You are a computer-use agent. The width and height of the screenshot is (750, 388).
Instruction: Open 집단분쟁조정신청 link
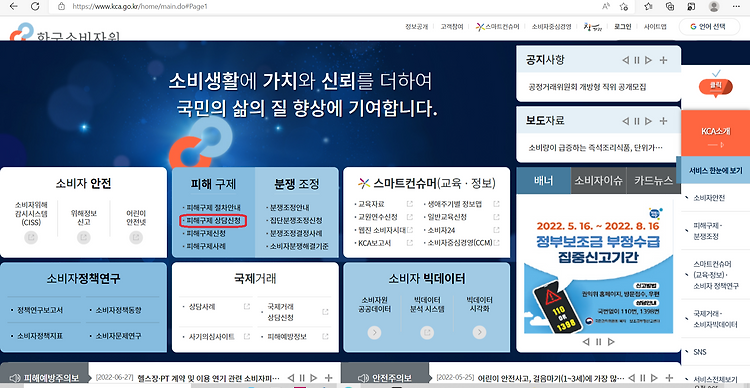pos(296,221)
